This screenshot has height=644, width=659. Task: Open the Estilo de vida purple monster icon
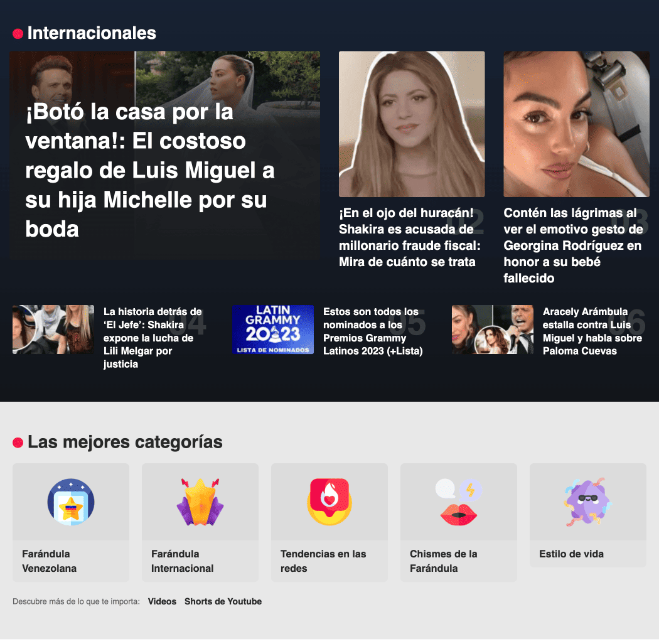(x=587, y=502)
